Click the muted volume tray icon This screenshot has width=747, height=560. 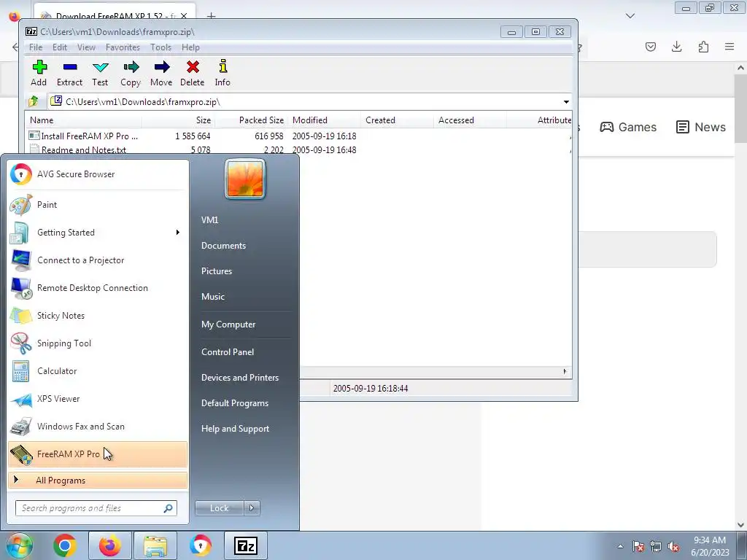coord(673,547)
